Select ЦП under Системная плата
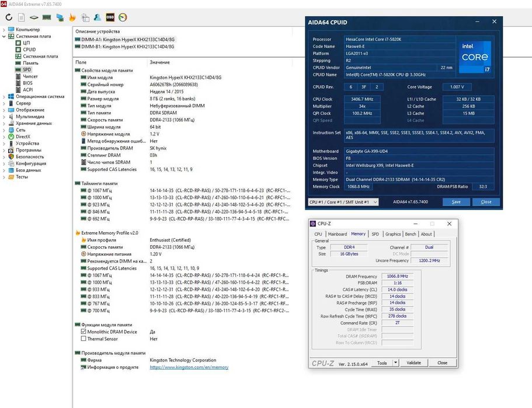Screen dimensions: 532x408 click(26, 43)
